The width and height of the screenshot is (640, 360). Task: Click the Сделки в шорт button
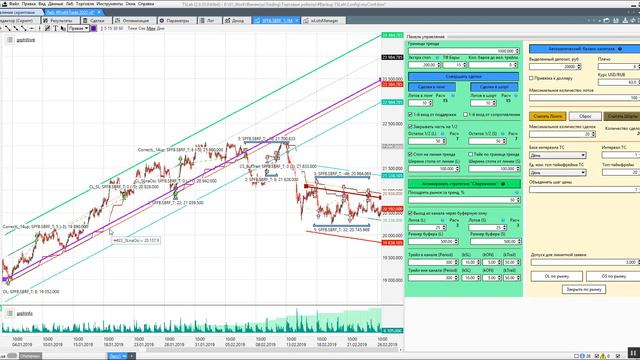point(494,87)
